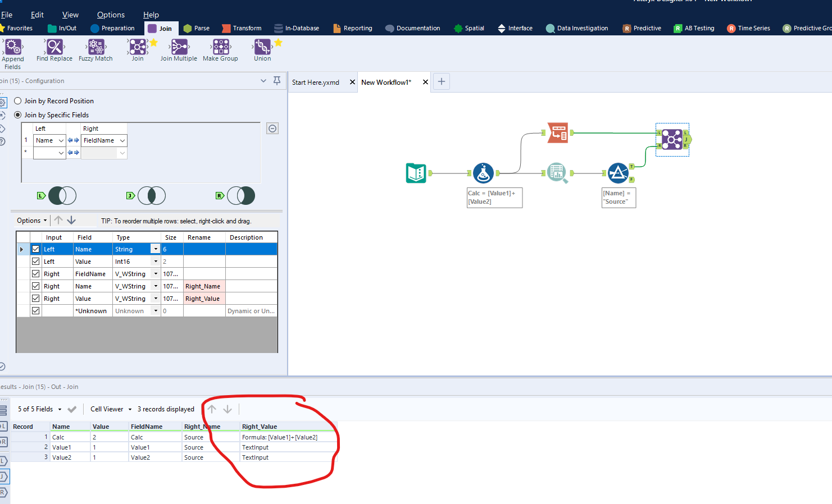Open the Options menu in the menu bar
The width and height of the screenshot is (832, 504).
point(110,14)
